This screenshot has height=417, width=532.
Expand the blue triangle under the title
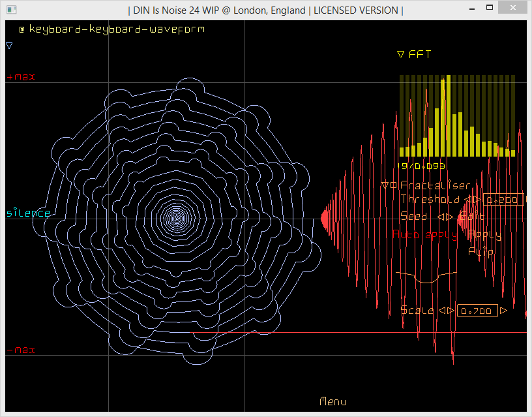pyautogui.click(x=9, y=46)
